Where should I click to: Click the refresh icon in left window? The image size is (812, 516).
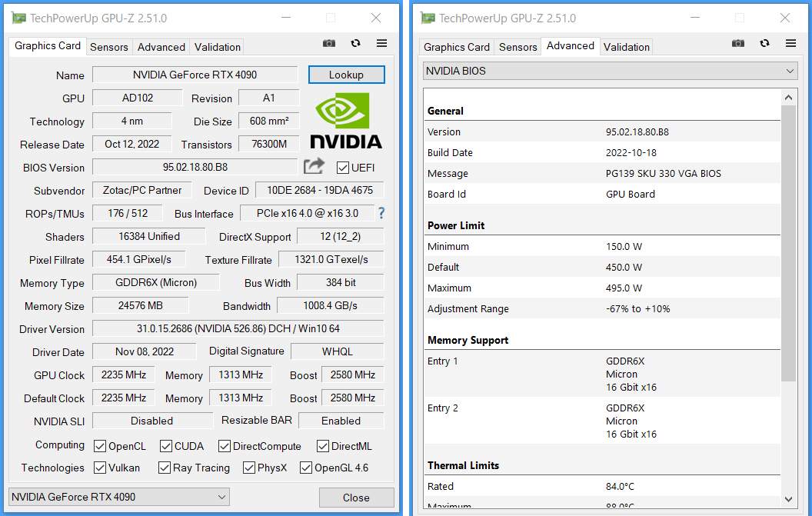coord(355,44)
